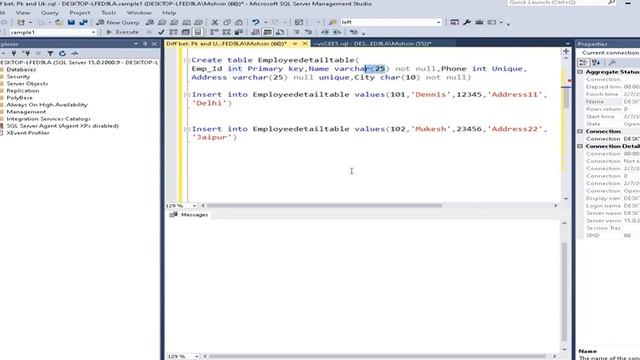Toggle Categorized view in Properties panel
640x360 pixels.
pyautogui.click(x=583, y=62)
